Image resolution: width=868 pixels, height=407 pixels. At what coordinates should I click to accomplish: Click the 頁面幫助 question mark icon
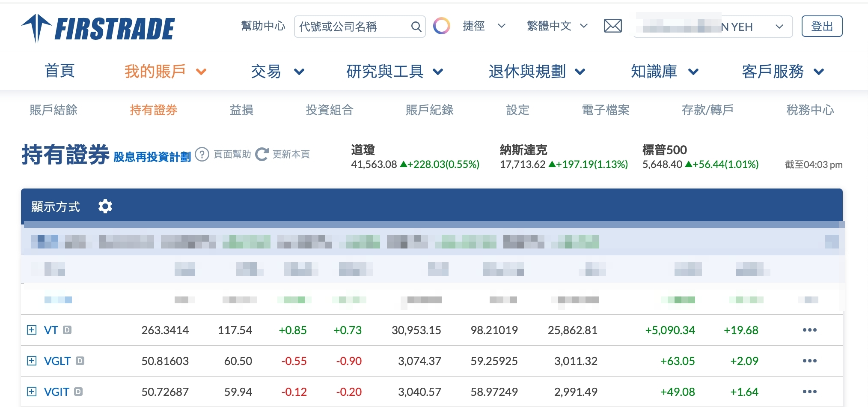202,154
